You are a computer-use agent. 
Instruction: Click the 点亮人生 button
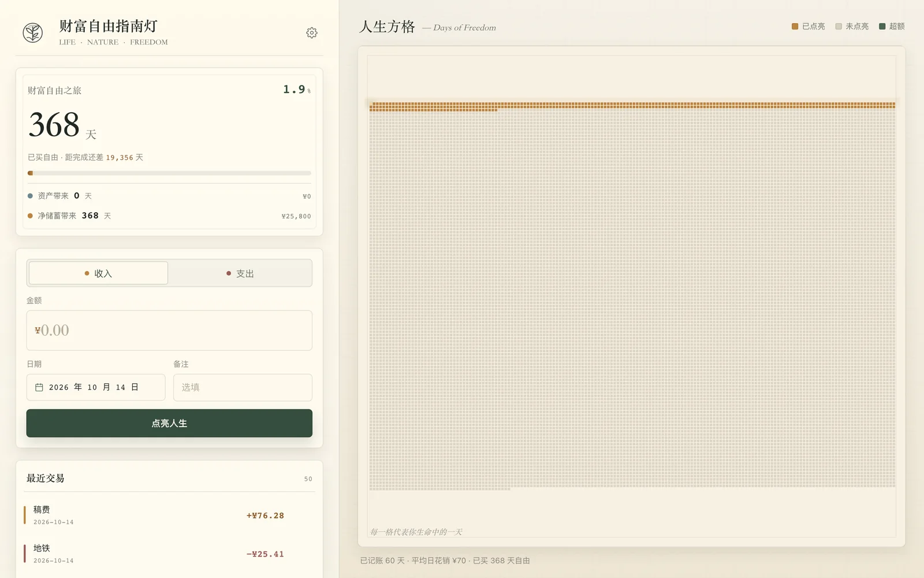coord(169,423)
